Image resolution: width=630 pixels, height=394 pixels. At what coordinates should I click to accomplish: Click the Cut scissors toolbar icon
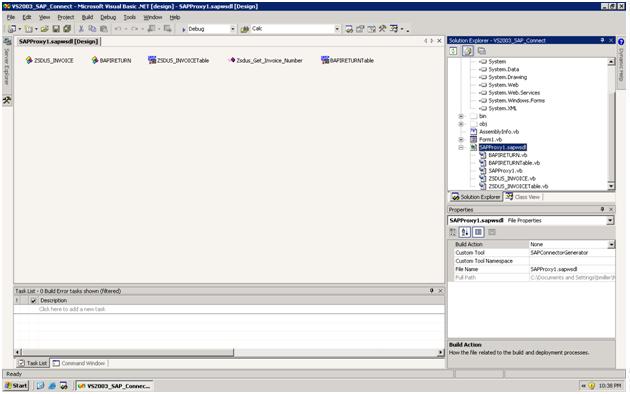(x=81, y=29)
